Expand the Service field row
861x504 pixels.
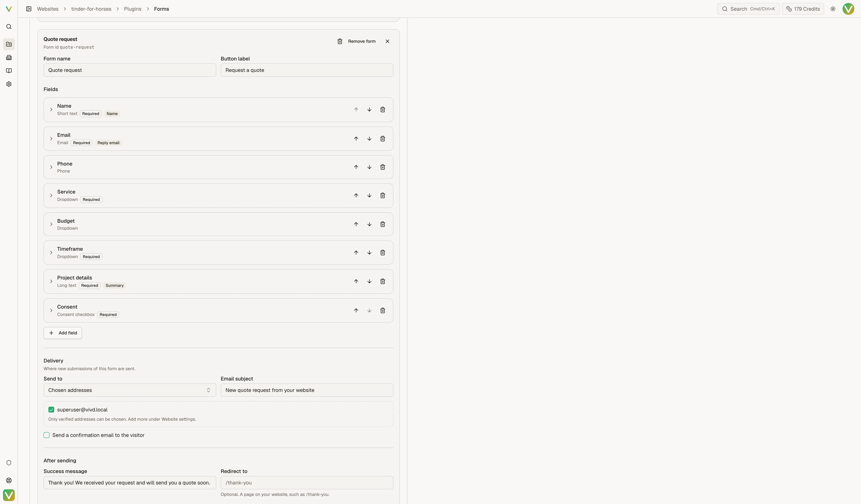coord(51,196)
